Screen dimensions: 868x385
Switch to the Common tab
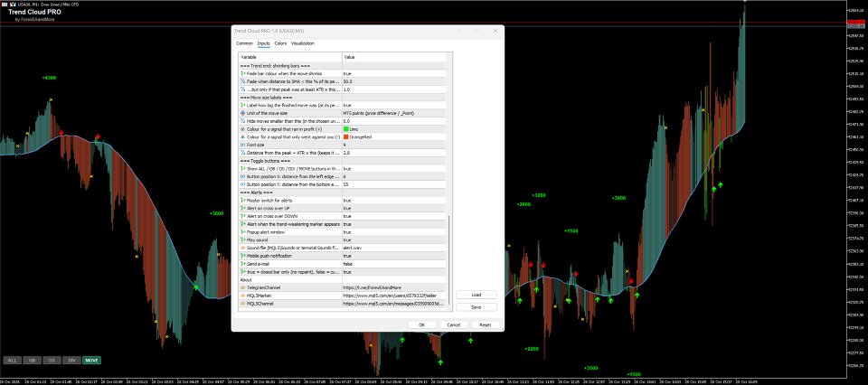[x=244, y=43]
